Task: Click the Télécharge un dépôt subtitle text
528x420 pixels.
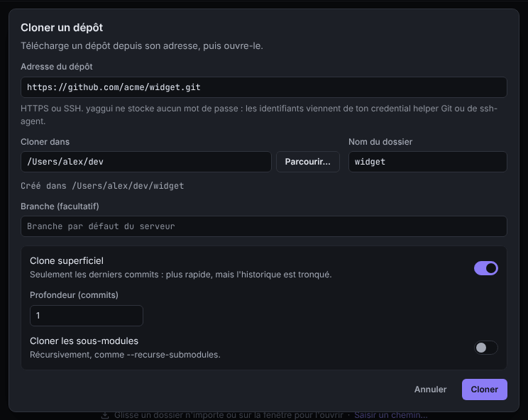Action: point(142,46)
